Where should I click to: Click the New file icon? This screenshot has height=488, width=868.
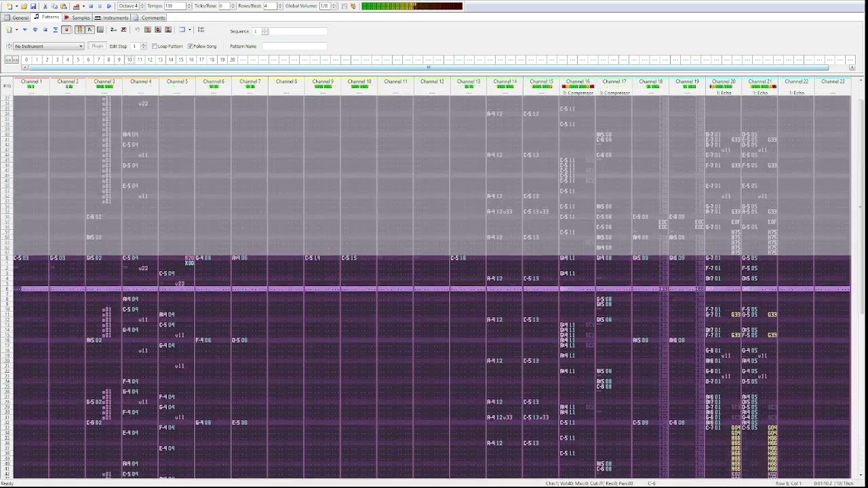point(9,6)
